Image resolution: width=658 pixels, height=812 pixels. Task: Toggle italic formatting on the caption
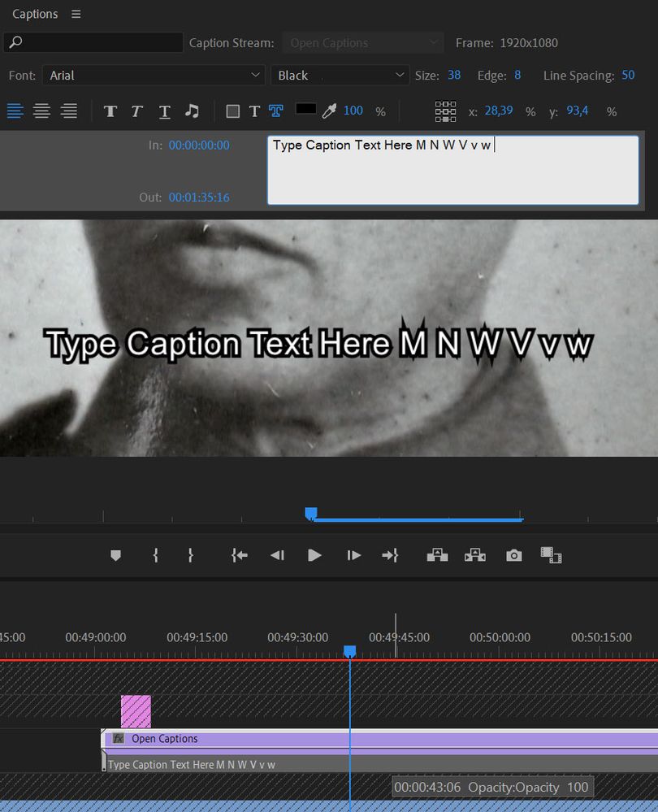point(136,111)
